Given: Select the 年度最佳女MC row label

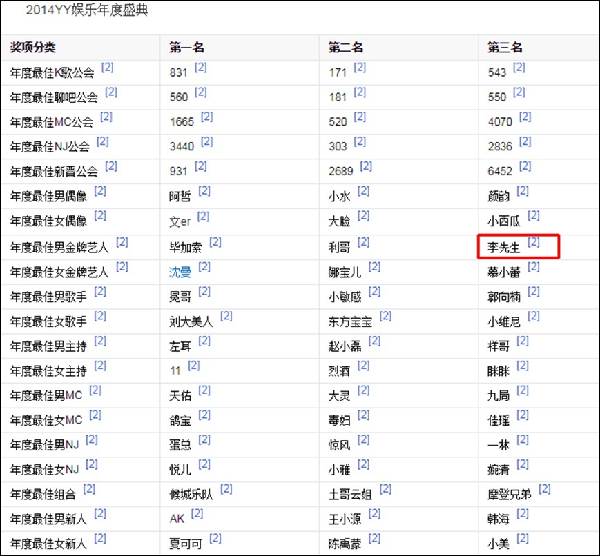Looking at the screenshot, I should pyautogui.click(x=46, y=420).
